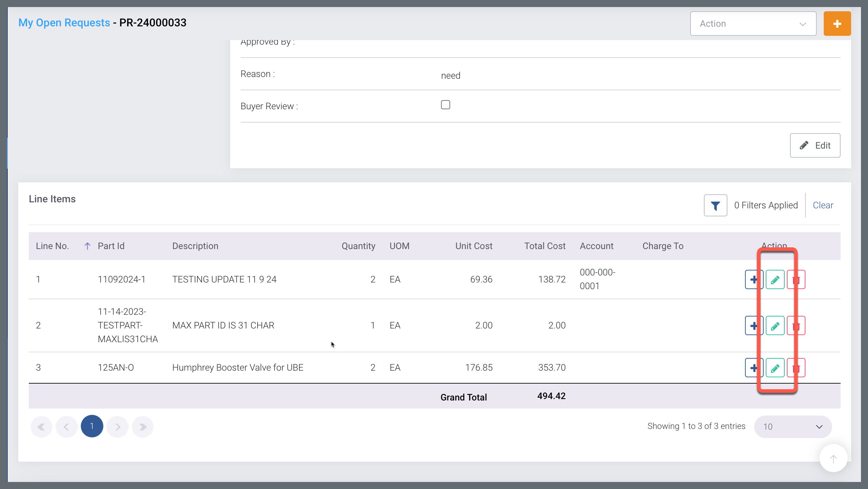868x489 pixels.
Task: Toggle the Buyer Review checkbox
Action: pyautogui.click(x=445, y=105)
